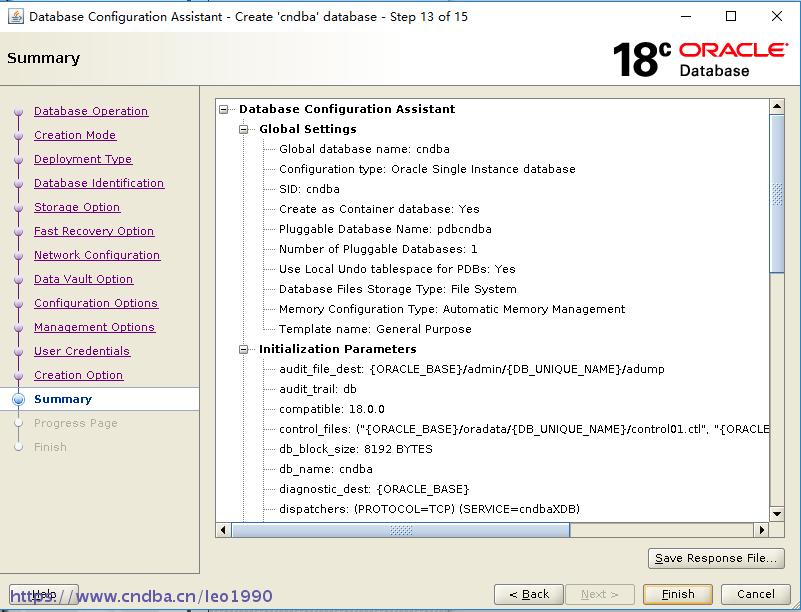Jump to Management Options step

pos(95,327)
